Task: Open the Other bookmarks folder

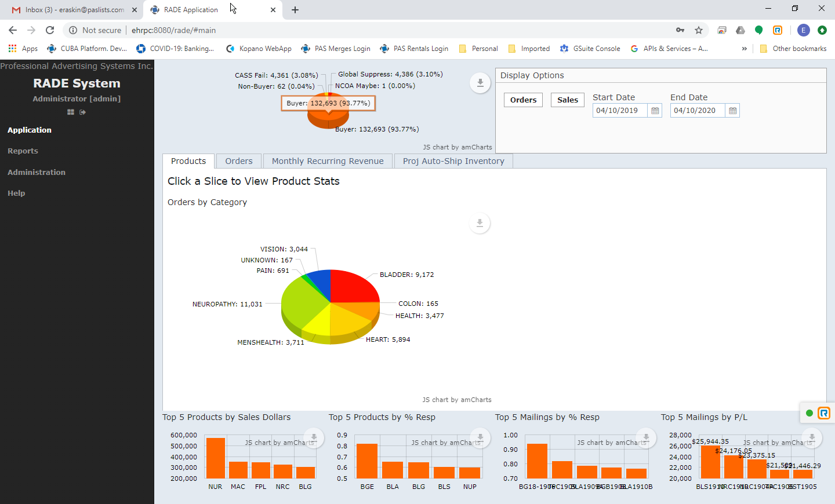Action: [x=793, y=49]
